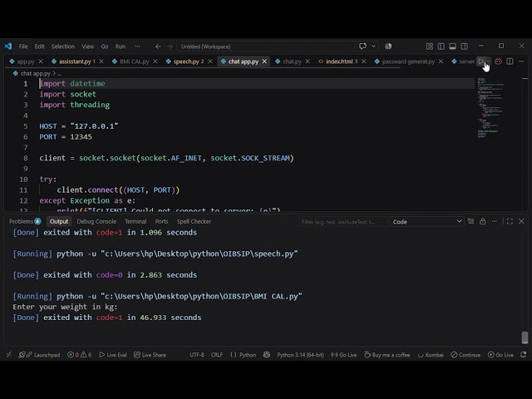
Task: Go back with the left arrow
Action: pyautogui.click(x=158, y=47)
